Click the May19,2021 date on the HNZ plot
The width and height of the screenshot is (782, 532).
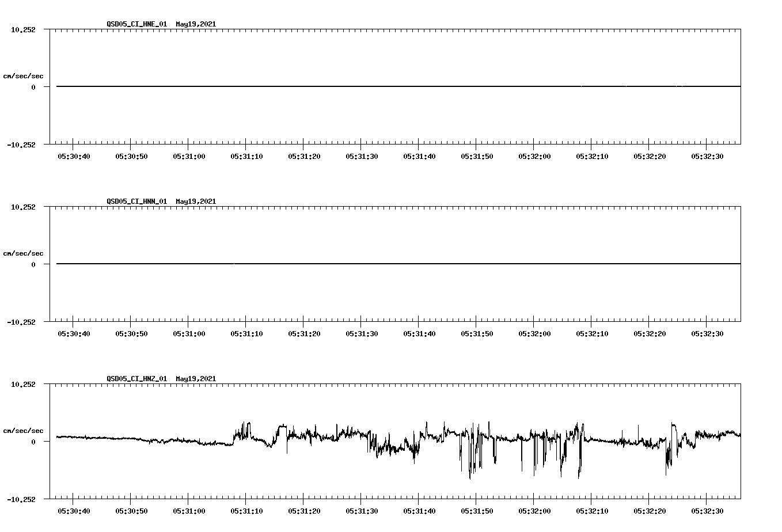(195, 379)
